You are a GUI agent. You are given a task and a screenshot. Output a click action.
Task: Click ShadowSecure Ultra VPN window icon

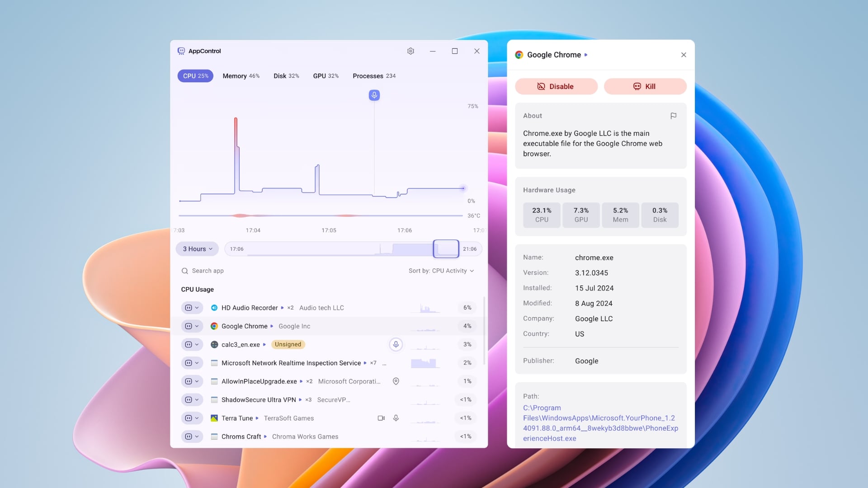tap(214, 400)
